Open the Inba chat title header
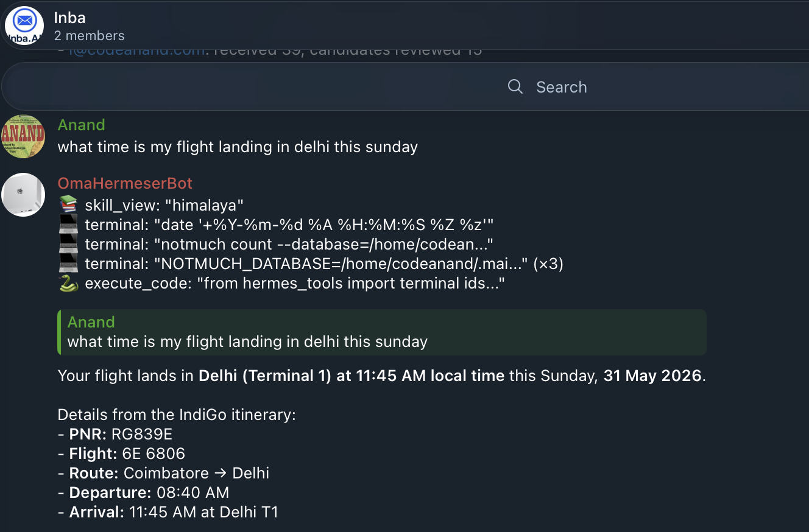 (x=69, y=18)
